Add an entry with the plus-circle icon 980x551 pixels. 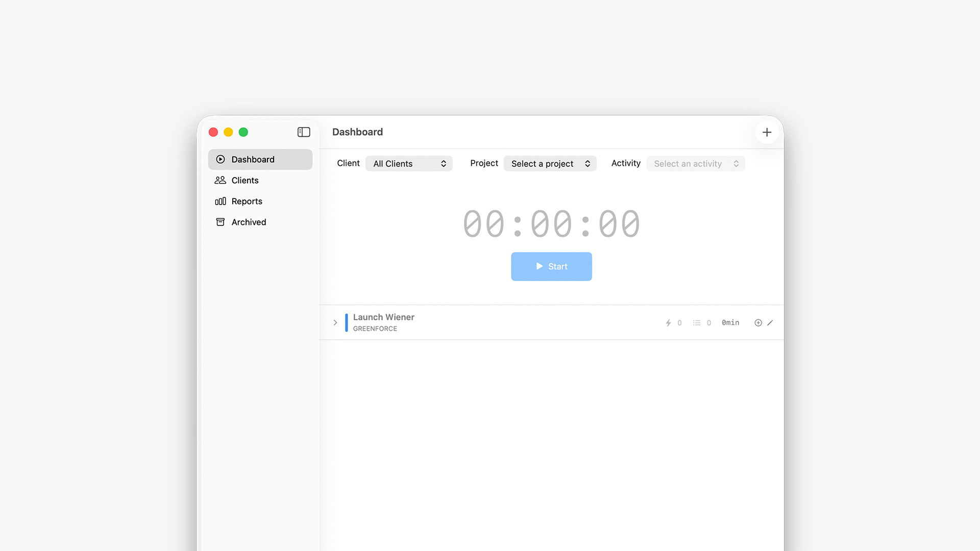pos(758,322)
